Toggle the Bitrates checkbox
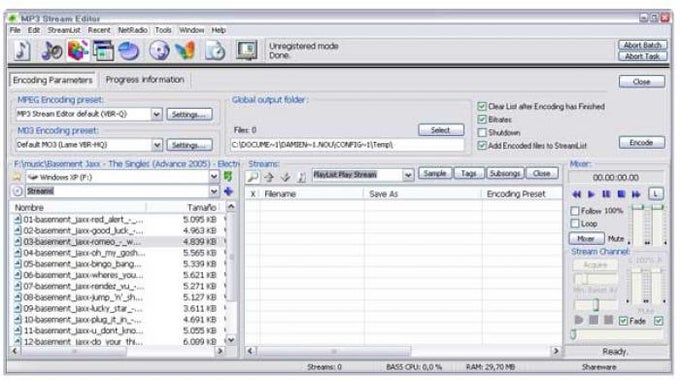Viewport: 680px width, 380px height. 482,119
